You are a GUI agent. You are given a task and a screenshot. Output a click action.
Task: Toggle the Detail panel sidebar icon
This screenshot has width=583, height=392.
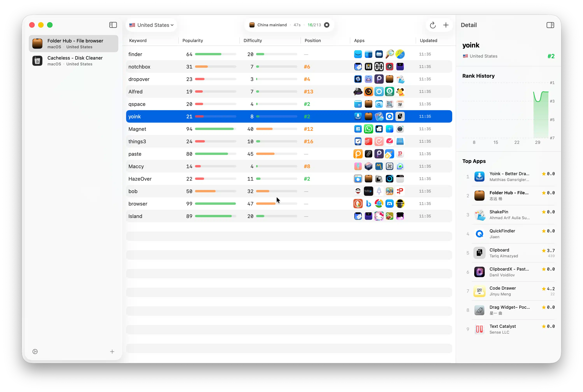tap(550, 25)
